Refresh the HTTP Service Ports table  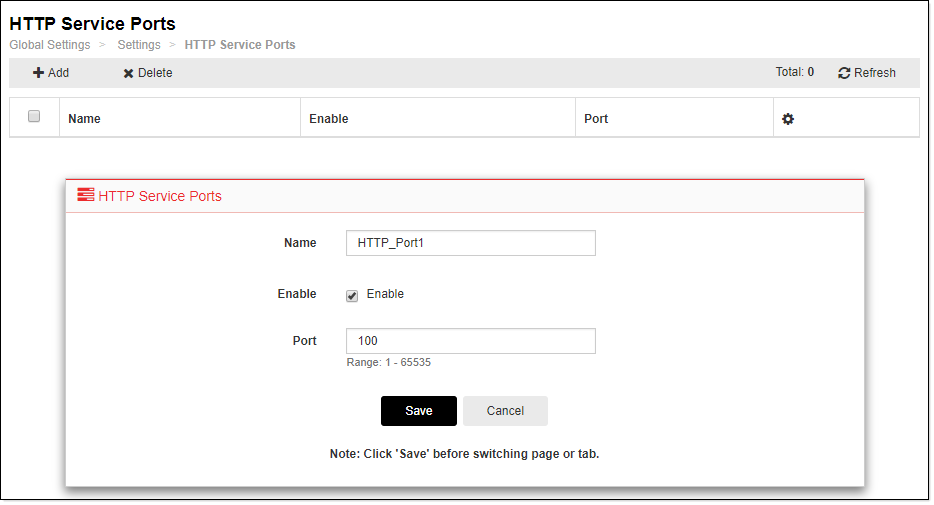[x=867, y=73]
